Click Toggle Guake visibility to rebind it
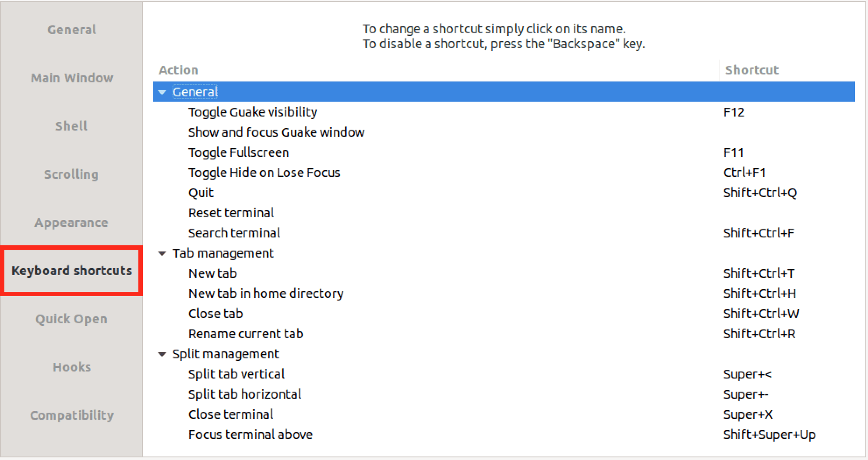 tap(253, 112)
